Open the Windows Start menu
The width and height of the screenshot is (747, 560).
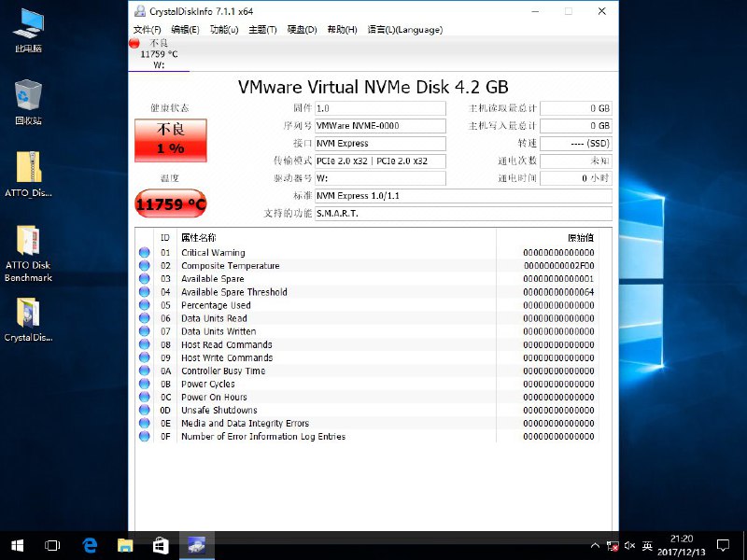point(17,545)
